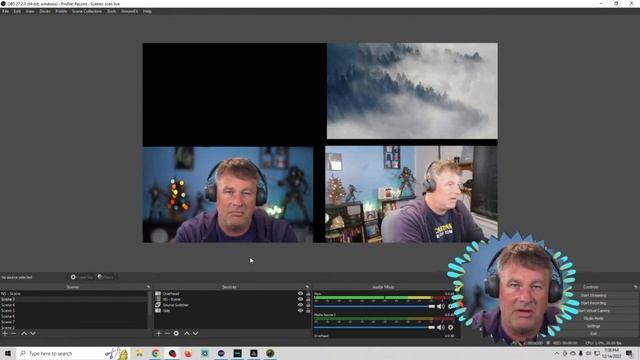The height and width of the screenshot is (360, 640).
Task: Move source down in Sources list
Action: (x=196, y=333)
